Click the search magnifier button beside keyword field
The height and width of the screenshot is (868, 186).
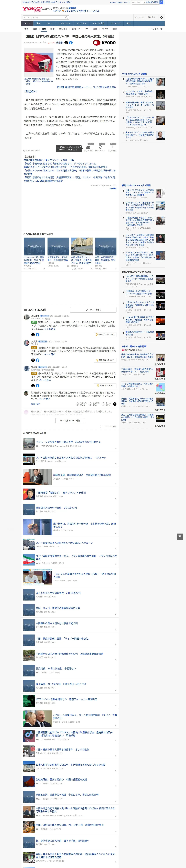pos(66,18)
